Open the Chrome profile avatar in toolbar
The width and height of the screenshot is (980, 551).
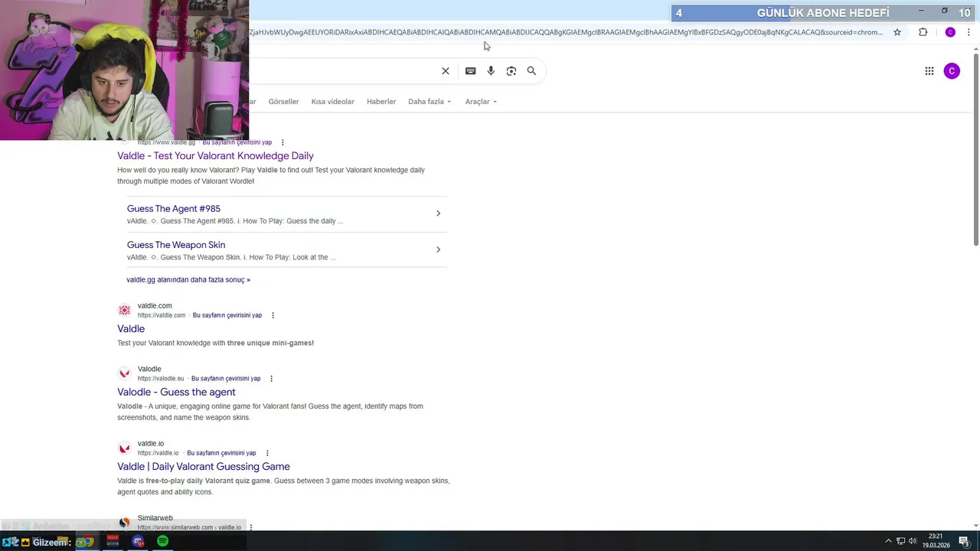click(x=950, y=32)
